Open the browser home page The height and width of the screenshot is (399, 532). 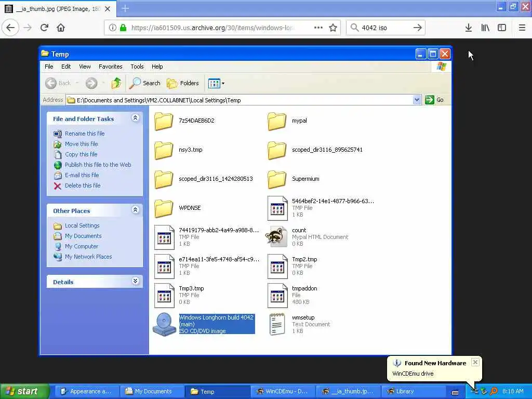pyautogui.click(x=61, y=28)
